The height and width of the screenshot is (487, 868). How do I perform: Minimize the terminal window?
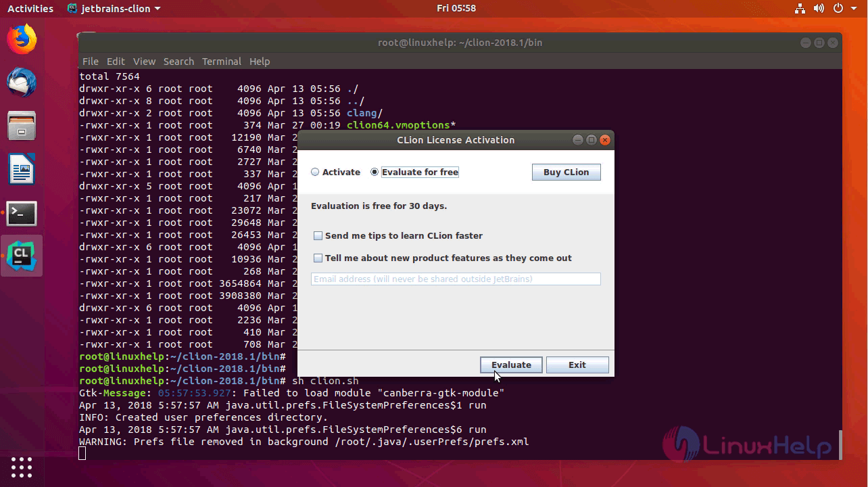[806, 43]
